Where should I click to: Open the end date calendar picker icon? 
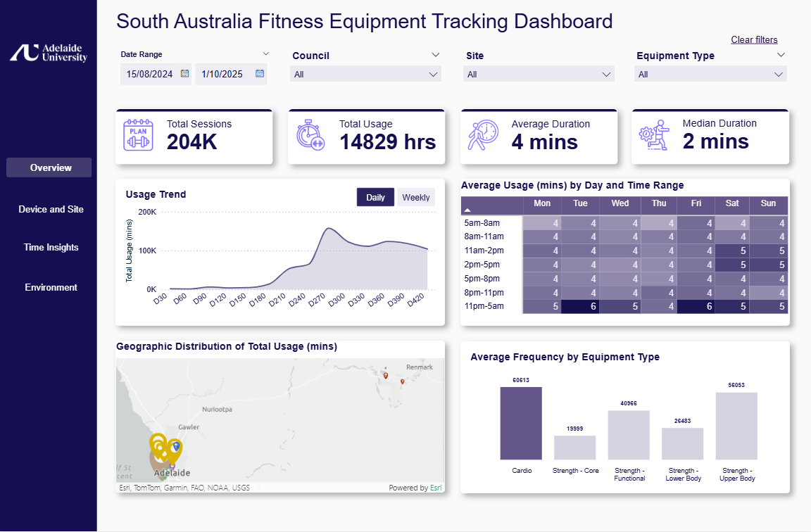point(260,73)
